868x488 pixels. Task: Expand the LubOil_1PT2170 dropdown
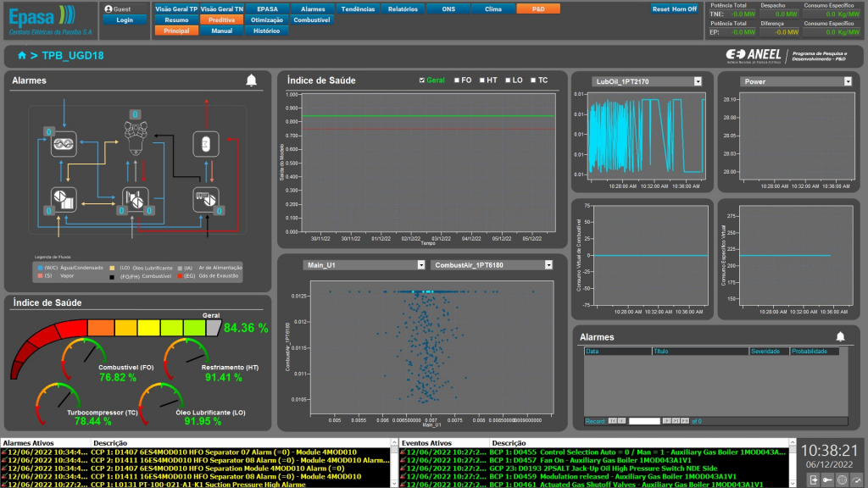[698, 81]
